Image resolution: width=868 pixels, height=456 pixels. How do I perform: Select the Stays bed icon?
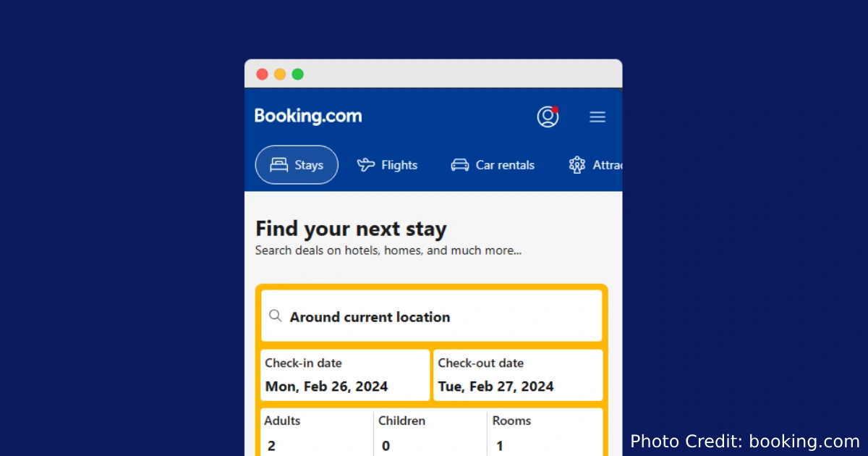pos(277,164)
